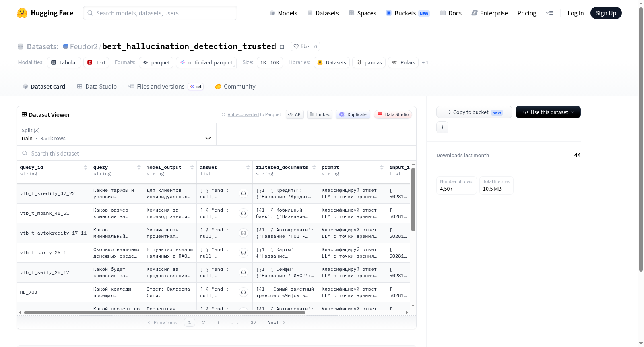Image resolution: width=644 pixels, height=347 pixels.
Task: Copy dataset name with the copy icon
Action: click(282, 46)
